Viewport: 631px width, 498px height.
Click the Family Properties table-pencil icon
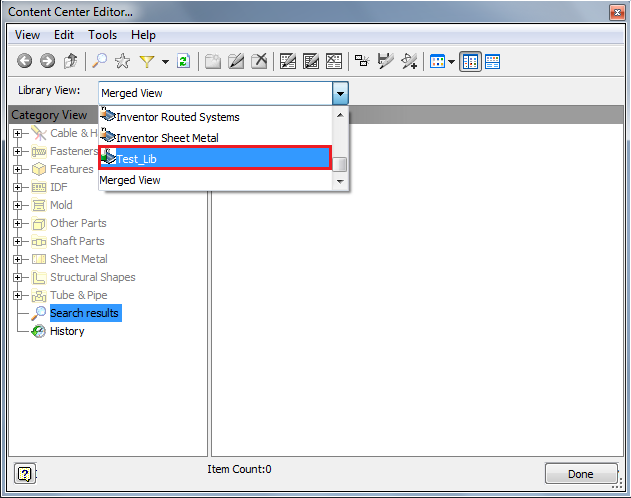pos(288,61)
